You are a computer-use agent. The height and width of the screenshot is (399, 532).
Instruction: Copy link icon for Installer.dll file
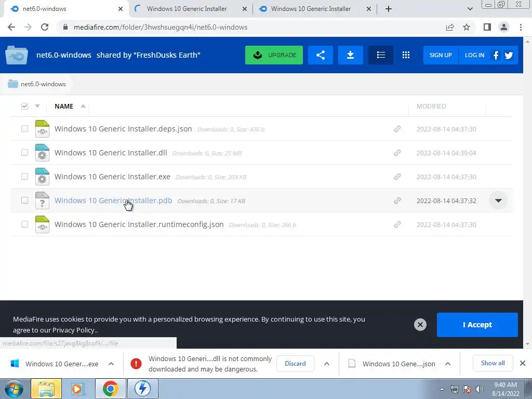pos(397,153)
